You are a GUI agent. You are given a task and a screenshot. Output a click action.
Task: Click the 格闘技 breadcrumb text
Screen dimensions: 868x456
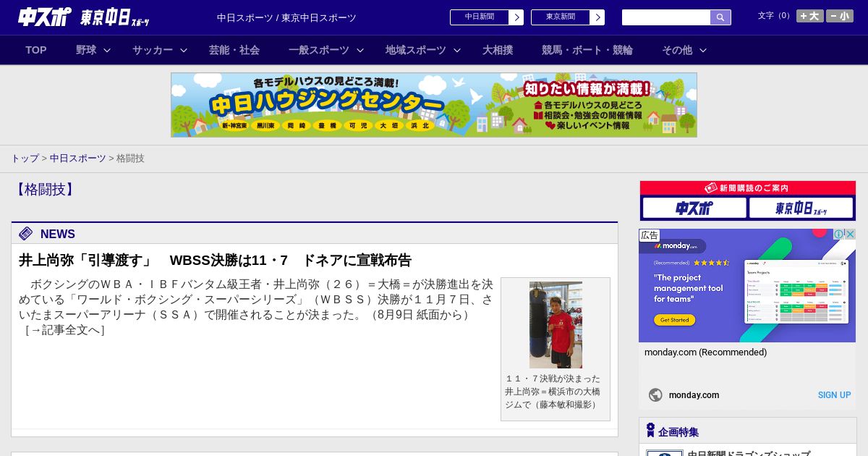pyautogui.click(x=130, y=158)
